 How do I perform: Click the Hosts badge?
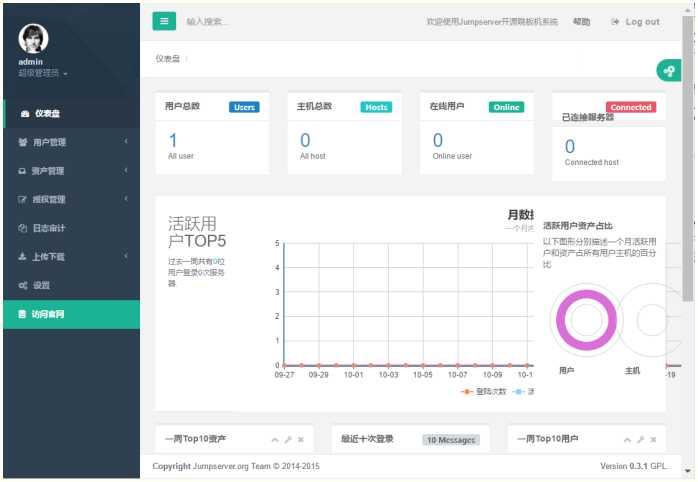click(376, 107)
